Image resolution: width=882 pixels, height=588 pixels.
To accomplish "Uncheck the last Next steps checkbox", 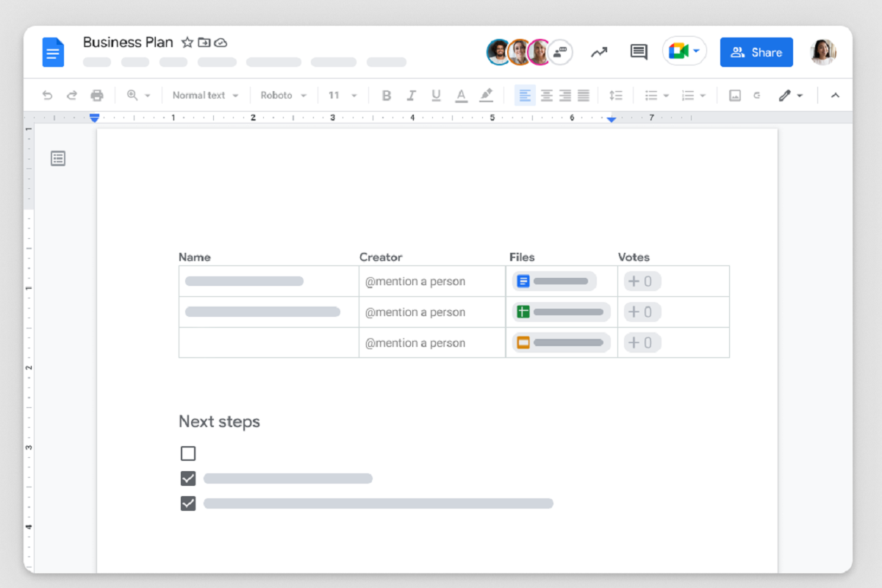I will tap(188, 503).
